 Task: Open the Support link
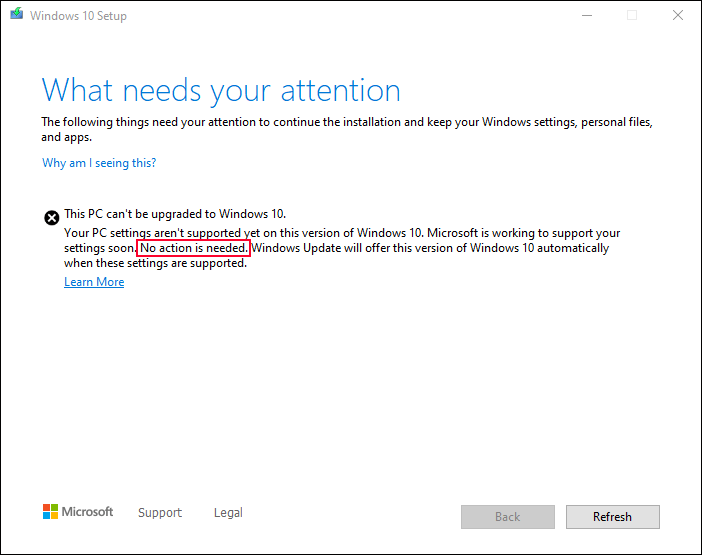coord(160,512)
